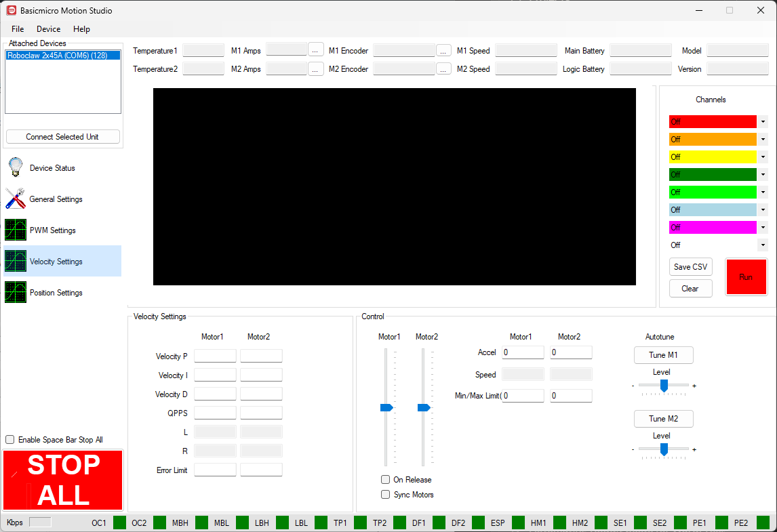777x532 pixels.
Task: Expand the white last channel dropdown
Action: point(763,245)
